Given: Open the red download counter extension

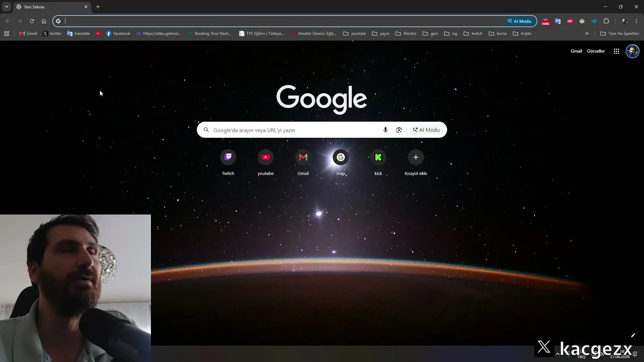Looking at the screenshot, I should 545,21.
